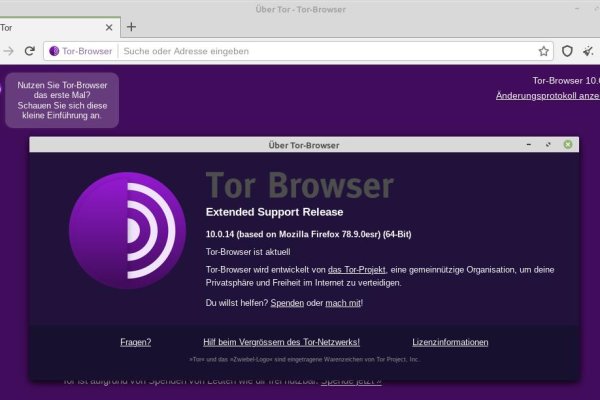The height and width of the screenshot is (400, 600).
Task: Click the large Tor Browser logo
Action: (x=125, y=228)
